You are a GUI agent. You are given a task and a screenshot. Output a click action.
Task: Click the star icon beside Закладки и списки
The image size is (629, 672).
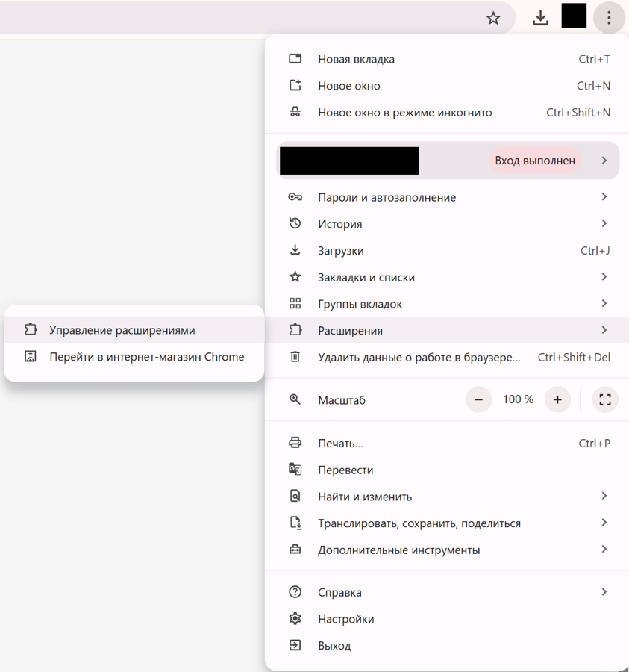pos(295,277)
